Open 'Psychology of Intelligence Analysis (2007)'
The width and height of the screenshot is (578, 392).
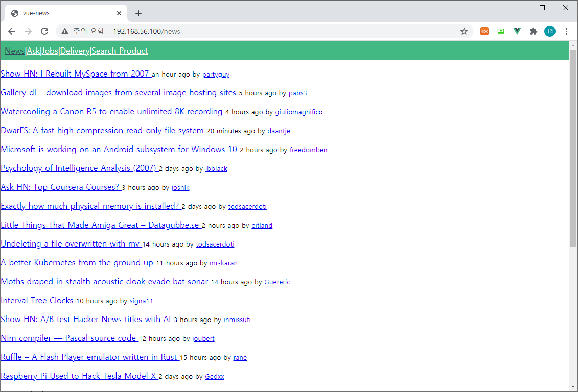(x=79, y=168)
